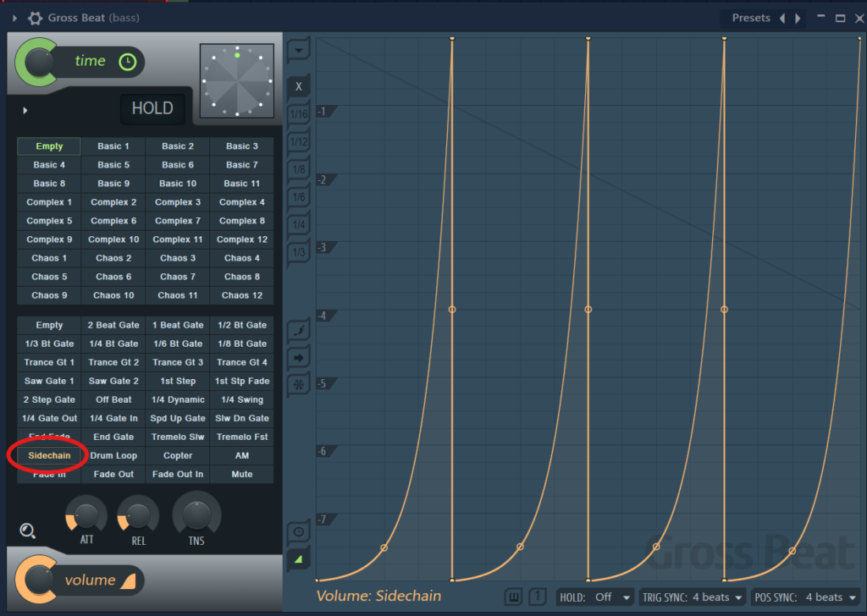
Task: Select volume slot AM
Action: tap(241, 456)
